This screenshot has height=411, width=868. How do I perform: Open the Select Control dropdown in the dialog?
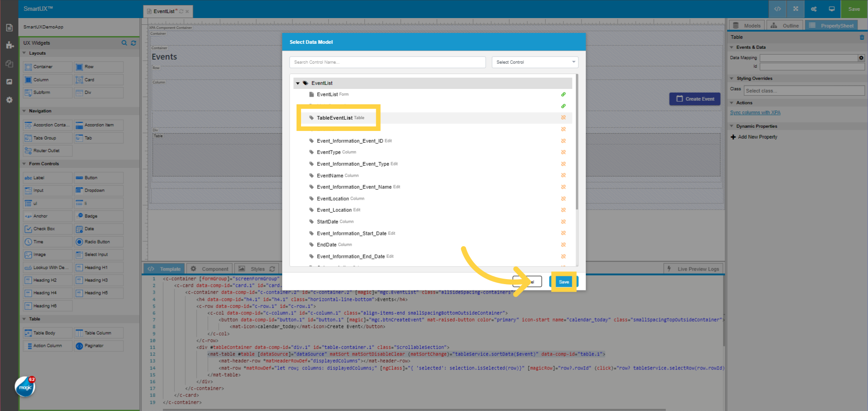point(535,62)
